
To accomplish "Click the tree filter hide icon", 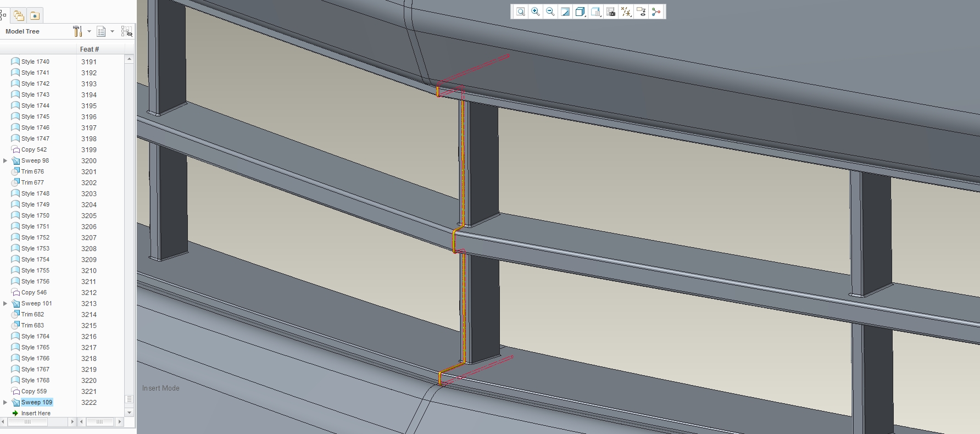I will tap(127, 32).
